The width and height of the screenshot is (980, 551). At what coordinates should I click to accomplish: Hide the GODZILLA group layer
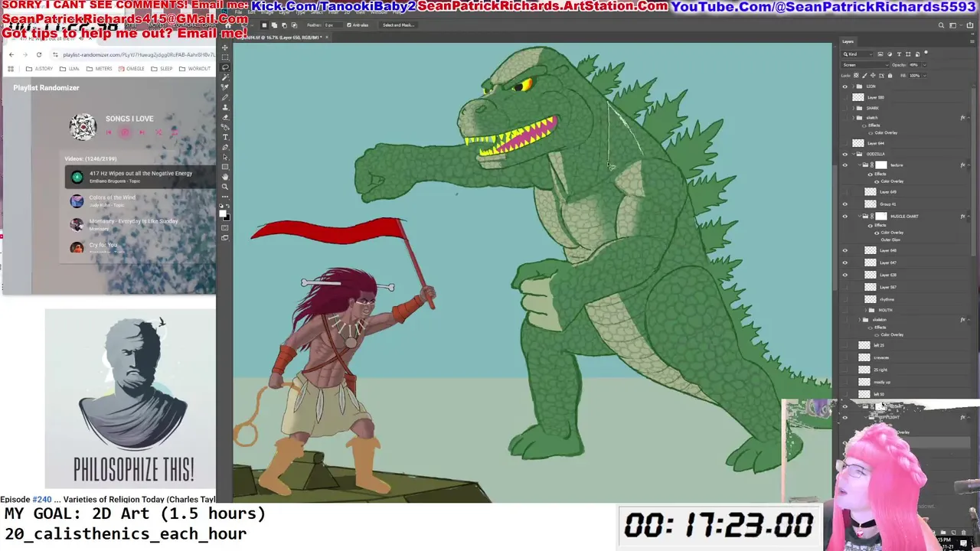point(845,154)
